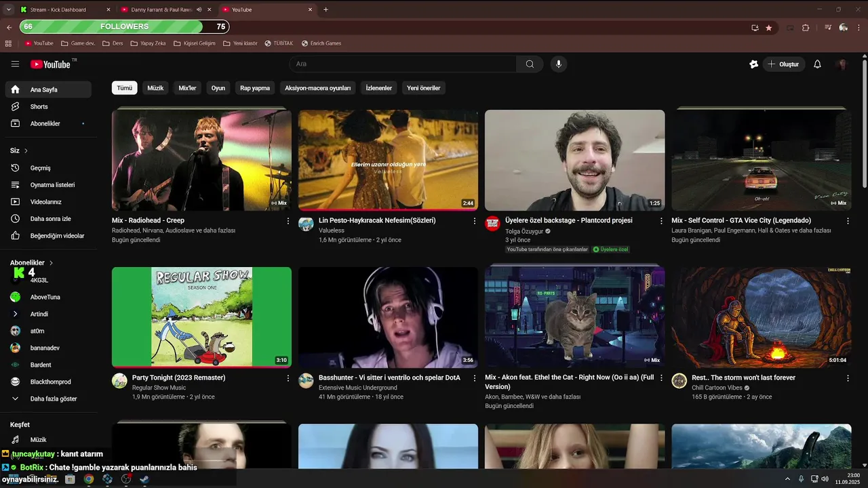Open Daha sonra izle list
The image size is (868, 488).
[x=47, y=219]
